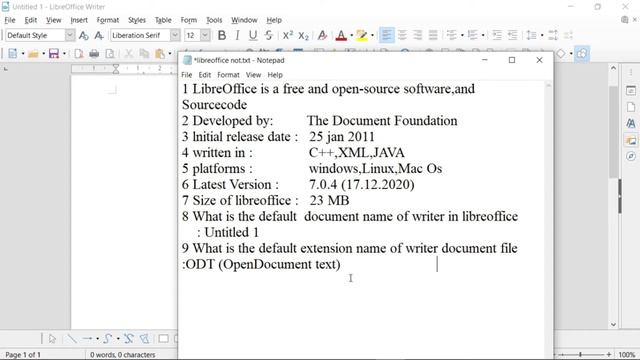Select the Insert Line drawing tool
640x360 pixels.
click(71, 339)
